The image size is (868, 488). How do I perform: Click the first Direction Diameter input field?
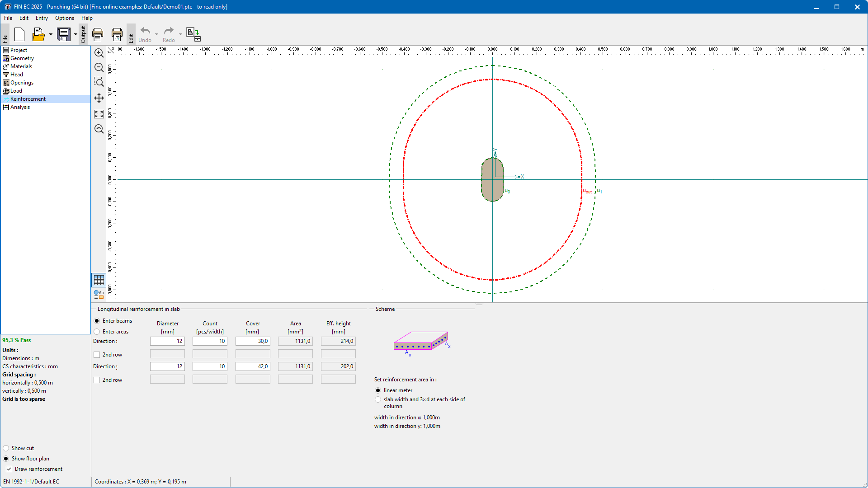[167, 341]
